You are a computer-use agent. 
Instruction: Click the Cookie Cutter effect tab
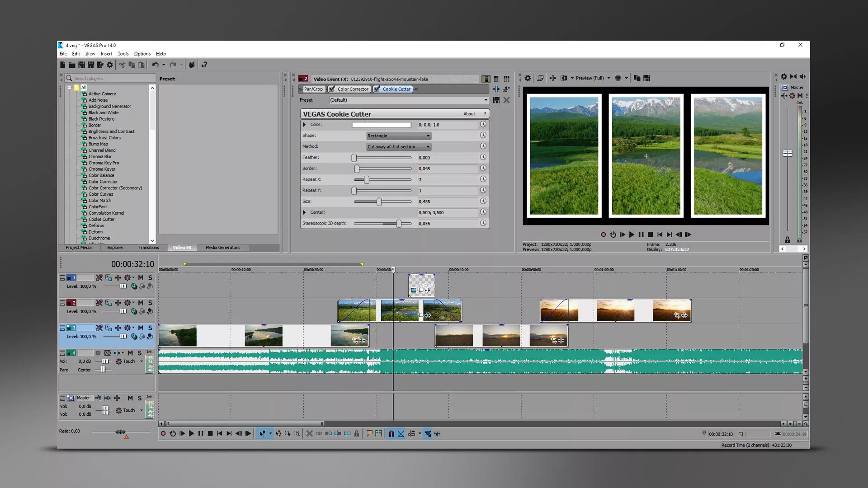(396, 88)
